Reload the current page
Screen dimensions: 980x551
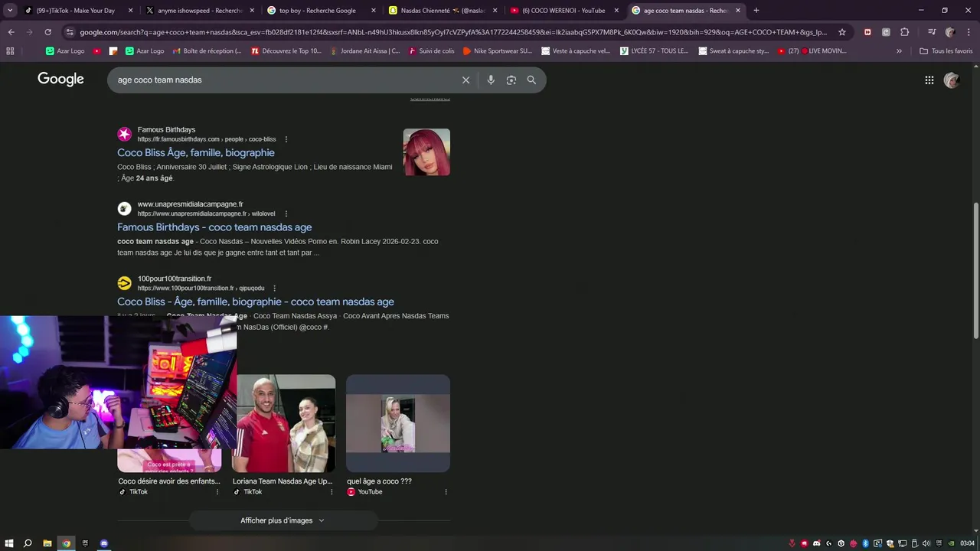coord(47,32)
